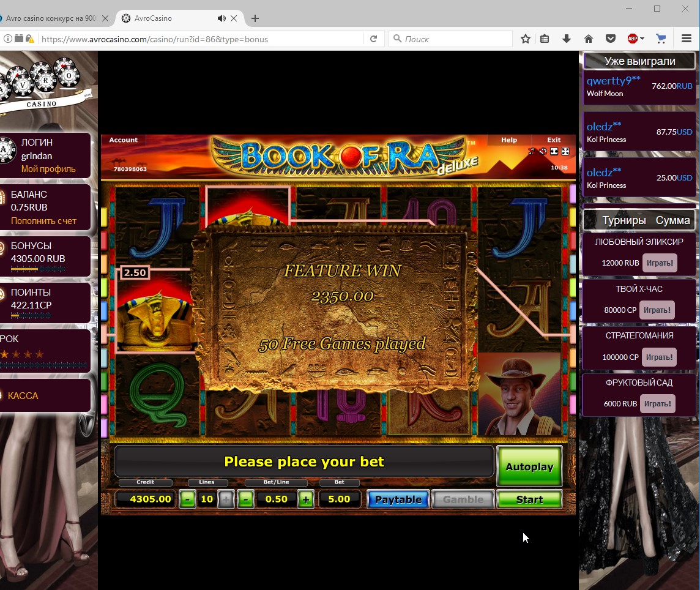Viewport: 700px width, 590px height.
Task: Click the 'Please place your bet' message bar
Action: point(304,461)
